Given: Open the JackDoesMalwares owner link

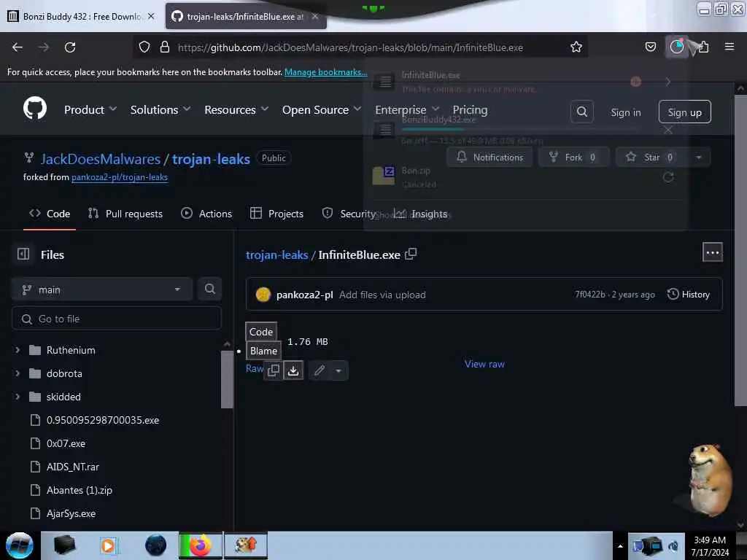Looking at the screenshot, I should click(101, 159).
